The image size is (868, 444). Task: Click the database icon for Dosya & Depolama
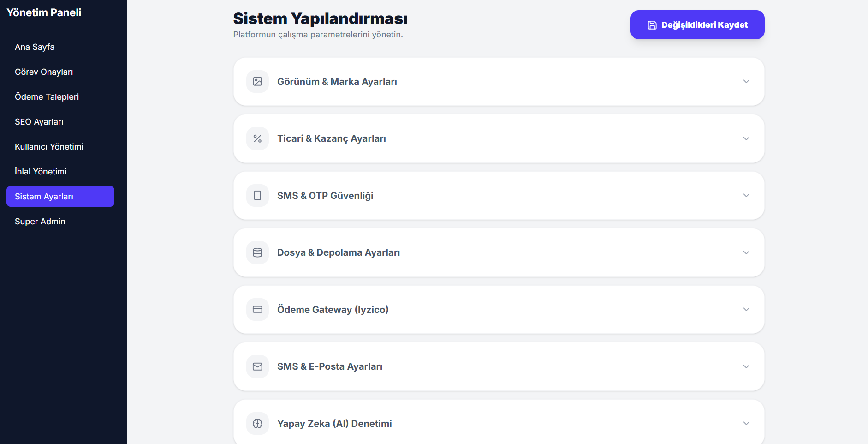pyautogui.click(x=257, y=252)
